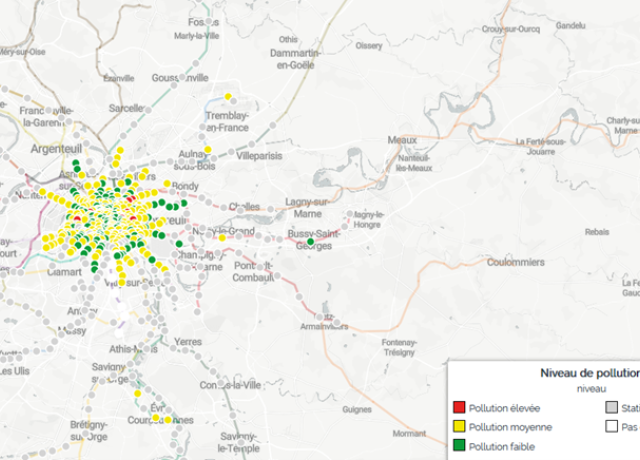The image size is (640, 460).
Task: Click the Niveau de pollution legend title
Action: 589,372
